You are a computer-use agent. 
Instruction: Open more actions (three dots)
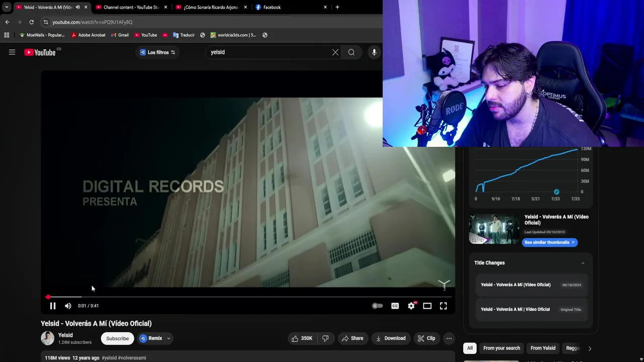(x=449, y=338)
